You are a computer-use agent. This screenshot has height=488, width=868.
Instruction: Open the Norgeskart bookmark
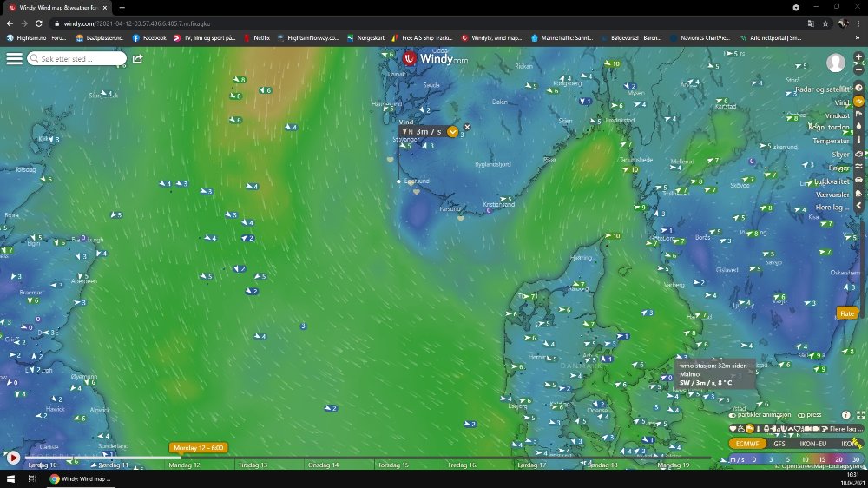click(365, 37)
